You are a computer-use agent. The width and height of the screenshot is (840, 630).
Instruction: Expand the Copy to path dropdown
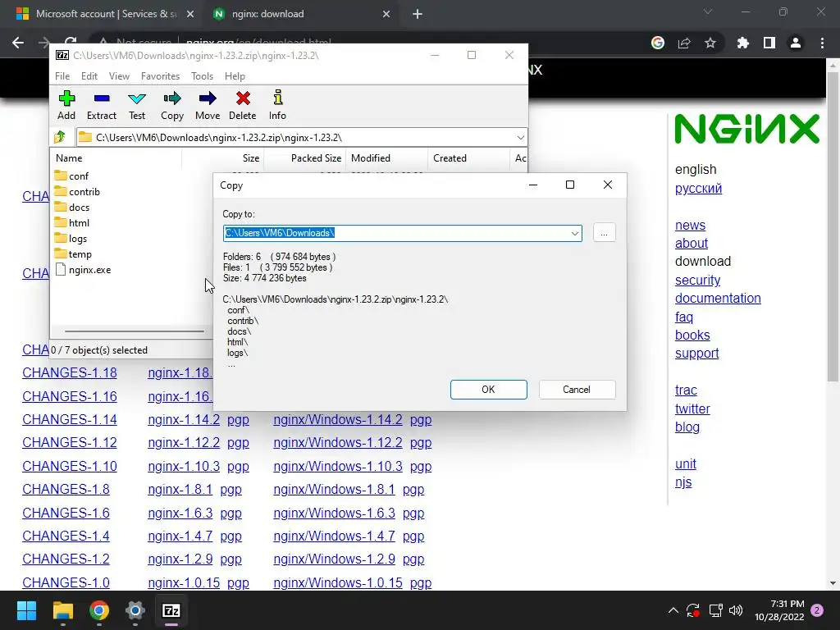coord(574,233)
